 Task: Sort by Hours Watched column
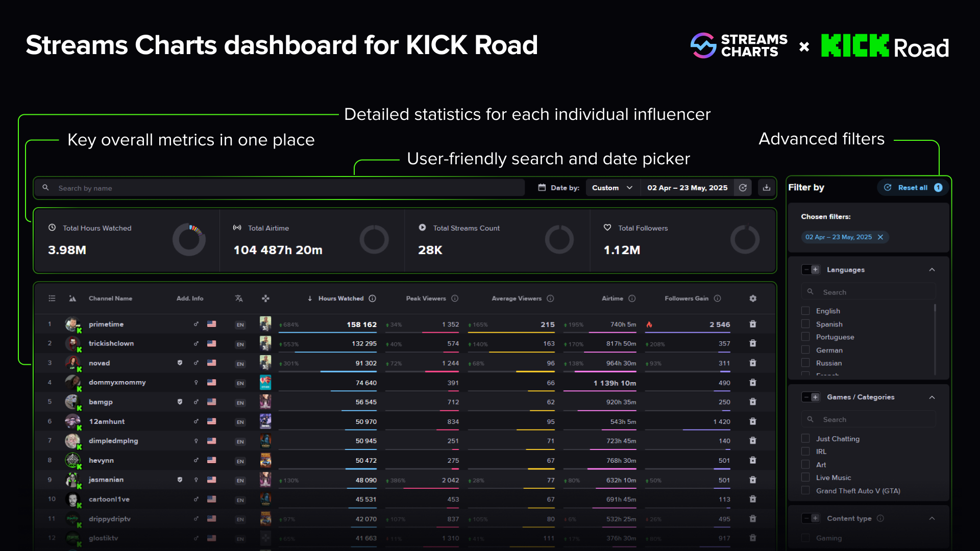(x=341, y=298)
